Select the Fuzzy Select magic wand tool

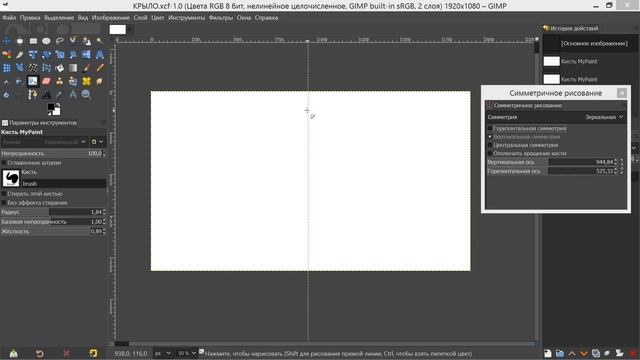(100, 41)
